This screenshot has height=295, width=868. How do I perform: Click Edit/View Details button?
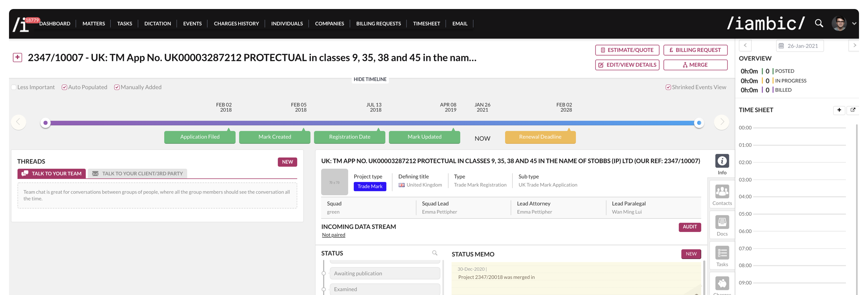coord(627,65)
